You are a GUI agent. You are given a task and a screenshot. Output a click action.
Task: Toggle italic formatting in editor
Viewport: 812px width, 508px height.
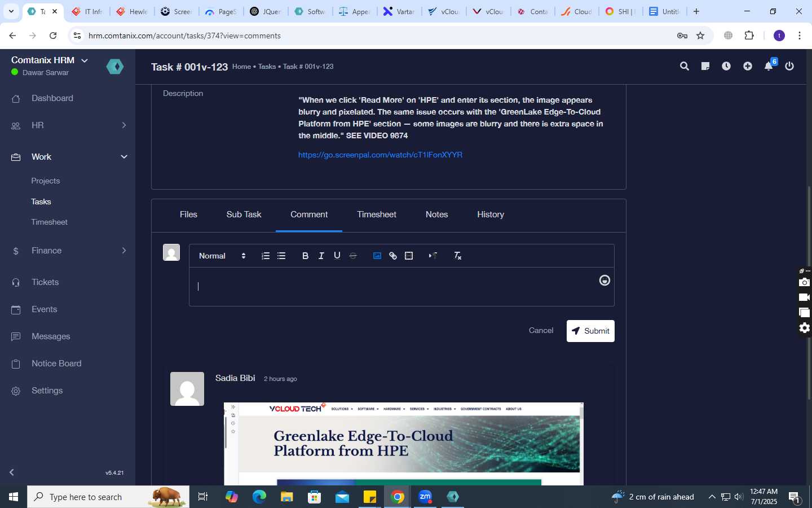click(321, 256)
